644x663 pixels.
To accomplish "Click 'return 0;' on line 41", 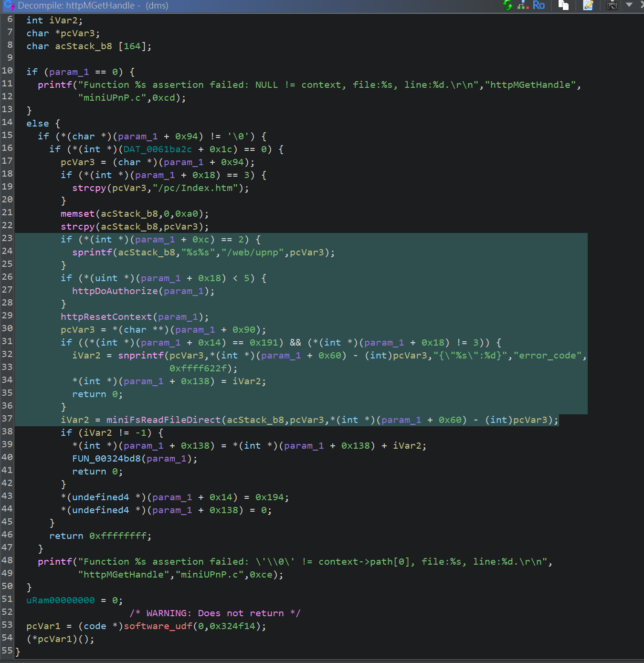I will 97,472.
